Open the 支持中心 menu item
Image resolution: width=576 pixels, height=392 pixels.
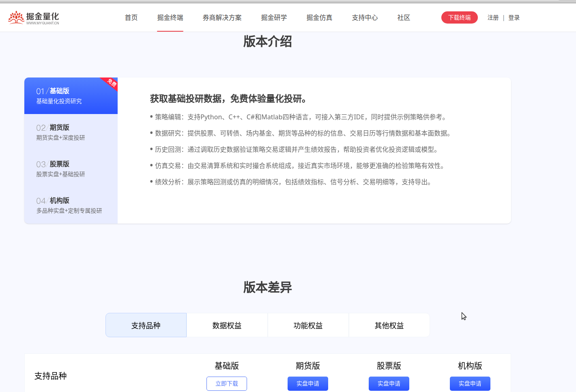(x=365, y=17)
